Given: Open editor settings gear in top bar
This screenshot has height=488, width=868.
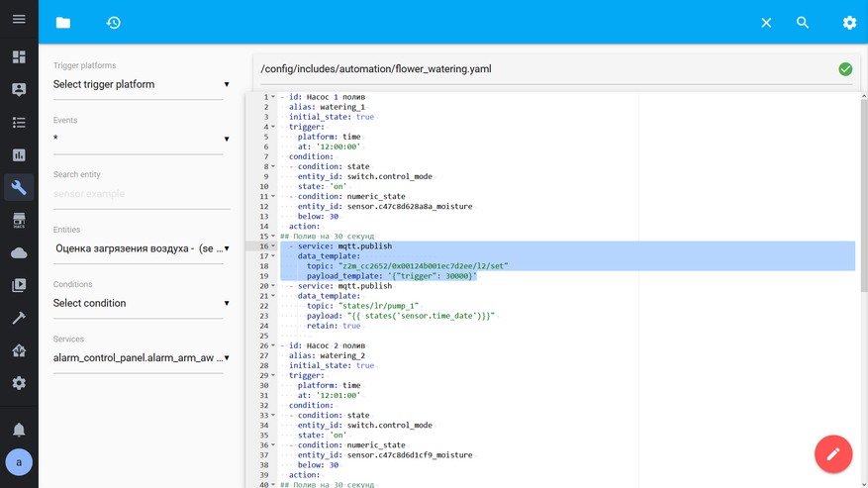Looking at the screenshot, I should pyautogui.click(x=849, y=23).
